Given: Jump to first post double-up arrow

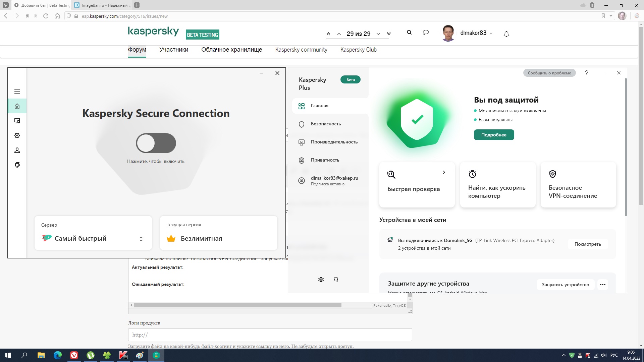Looking at the screenshot, I should [x=328, y=34].
